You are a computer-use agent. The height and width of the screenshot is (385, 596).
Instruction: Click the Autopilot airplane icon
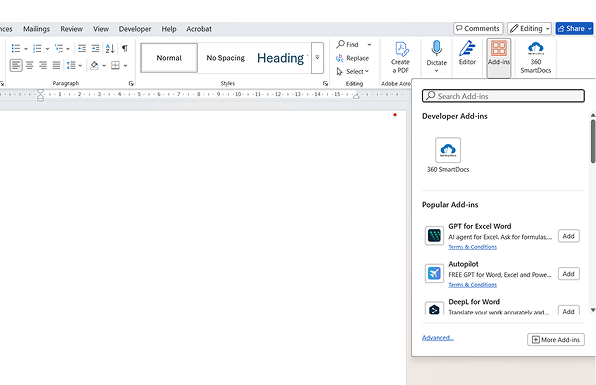point(434,273)
